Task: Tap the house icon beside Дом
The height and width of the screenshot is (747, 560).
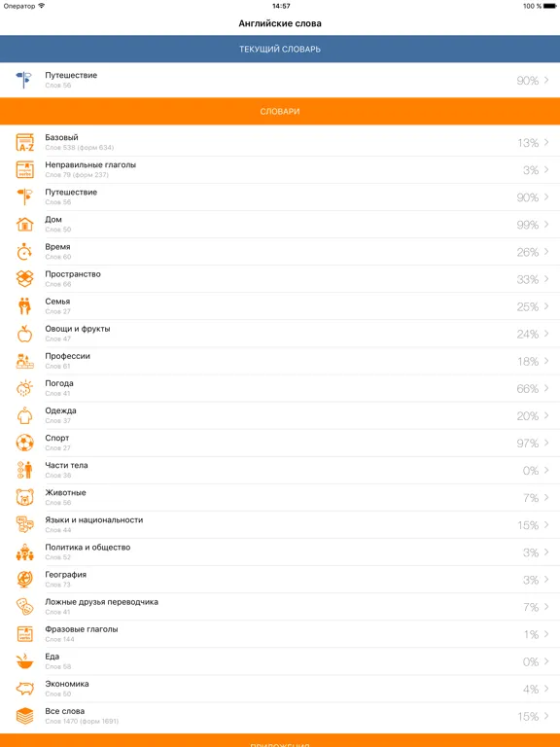Action: point(24,225)
